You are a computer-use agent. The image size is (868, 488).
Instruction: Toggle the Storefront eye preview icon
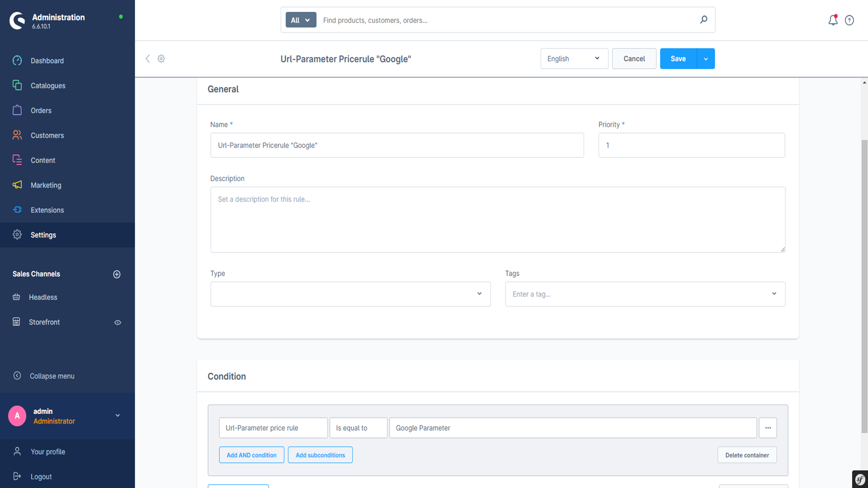[x=118, y=323]
